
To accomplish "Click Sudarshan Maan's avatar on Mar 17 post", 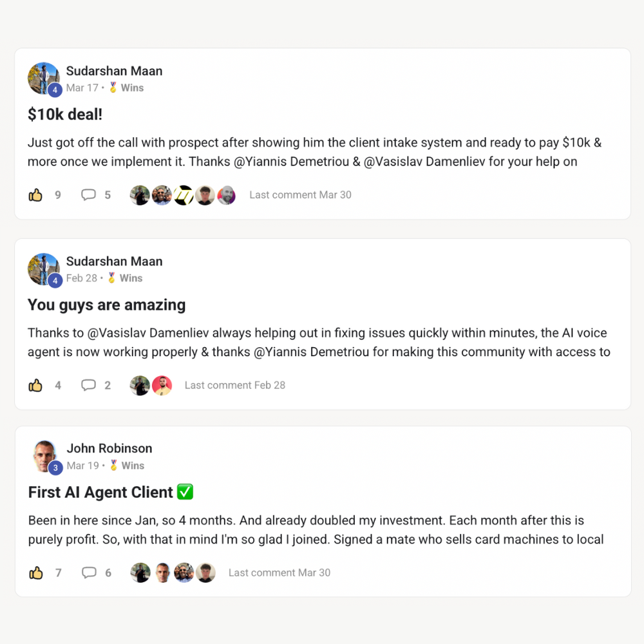I will click(44, 79).
